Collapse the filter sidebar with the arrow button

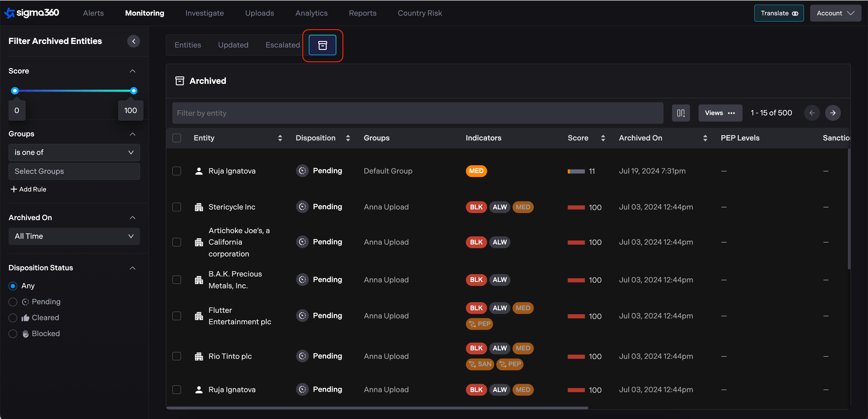pyautogui.click(x=133, y=41)
